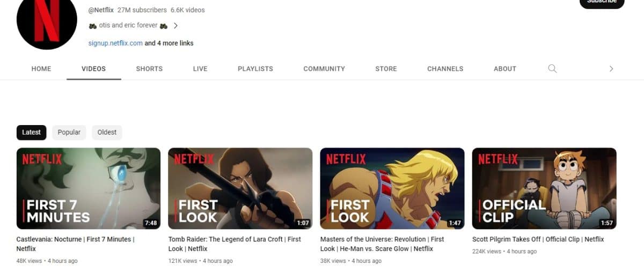Image resolution: width=644 pixels, height=279 pixels.
Task: Open the Channels tab
Action: [x=445, y=69]
